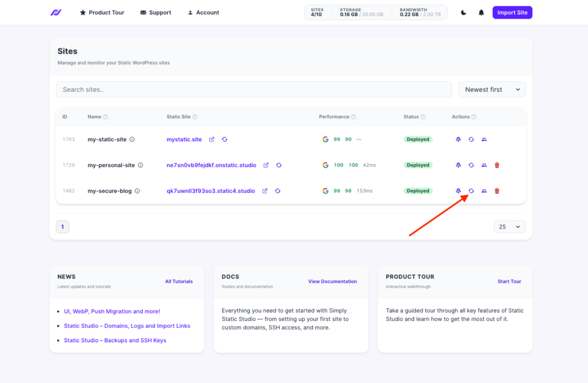Click sync action icon for my-personal-site
The width and height of the screenshot is (588, 383).
point(471,165)
